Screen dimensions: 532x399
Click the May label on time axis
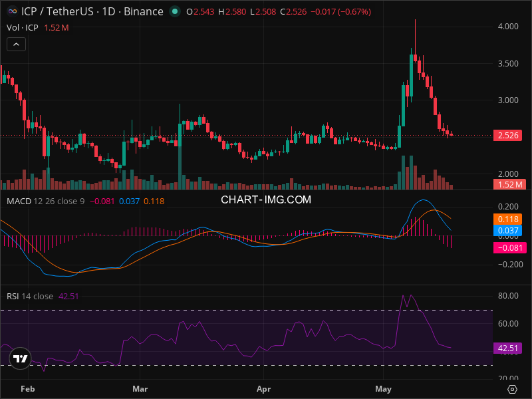[384, 389]
